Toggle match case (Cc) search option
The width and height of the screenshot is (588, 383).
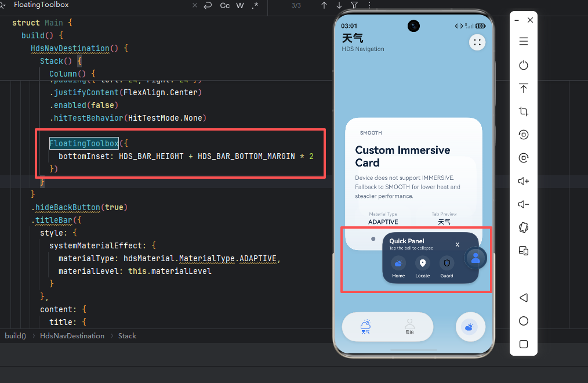[224, 5]
